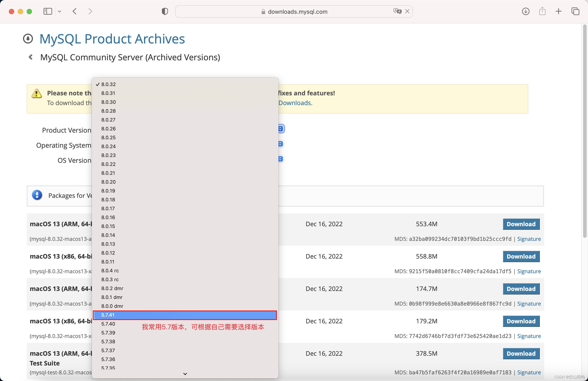Click the translate icon in address bar
The height and width of the screenshot is (381, 588).
pos(397,11)
